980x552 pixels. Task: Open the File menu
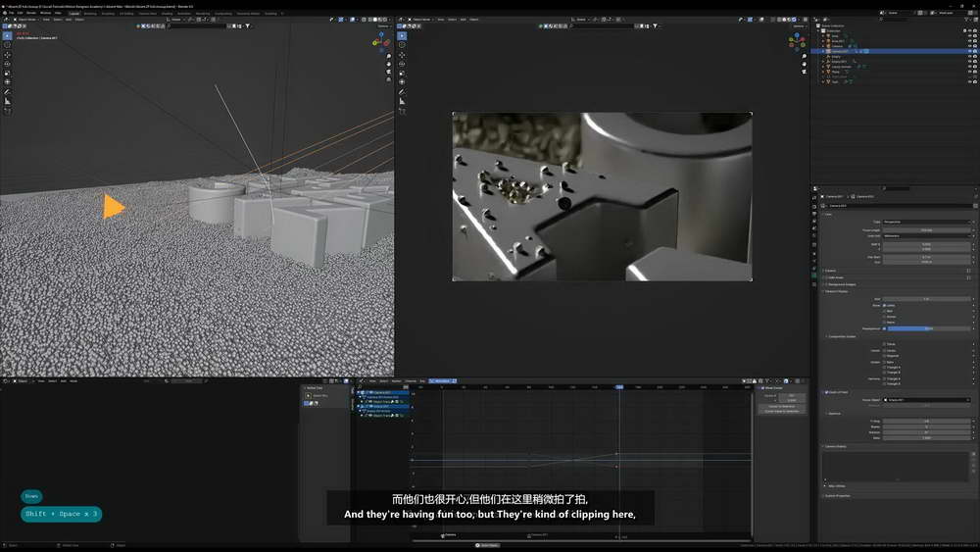(x=11, y=13)
